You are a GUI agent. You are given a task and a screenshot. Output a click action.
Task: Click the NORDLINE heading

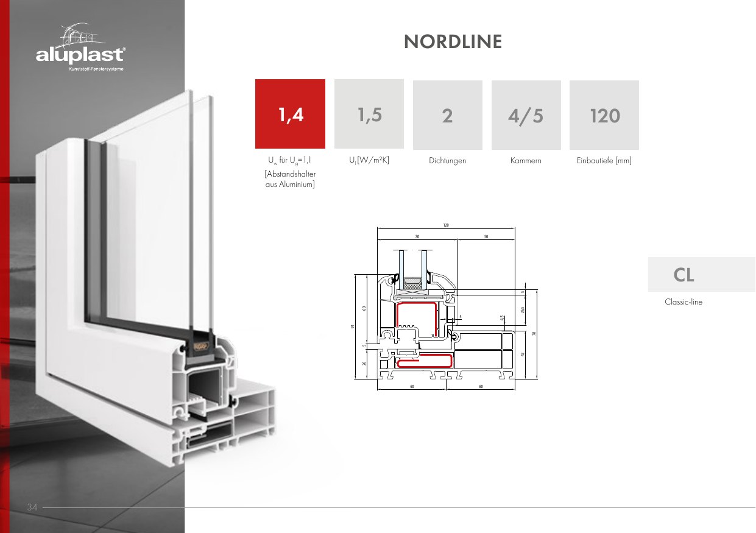tap(453, 42)
